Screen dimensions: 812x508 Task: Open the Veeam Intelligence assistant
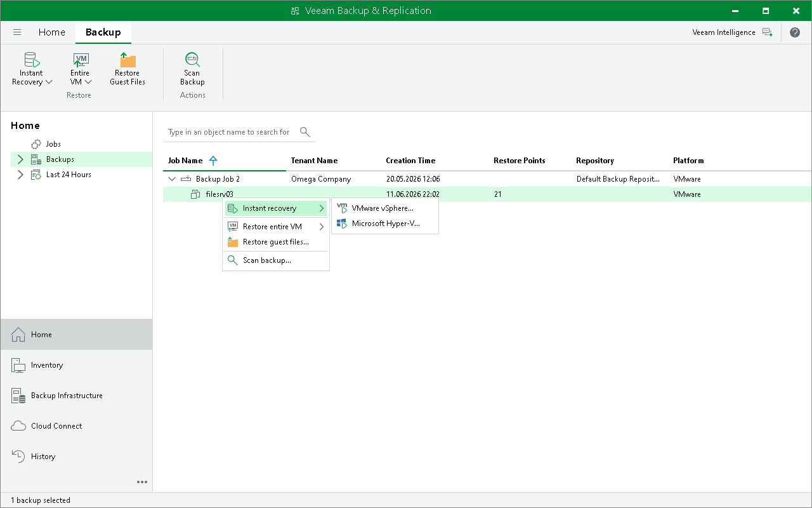[x=733, y=32]
